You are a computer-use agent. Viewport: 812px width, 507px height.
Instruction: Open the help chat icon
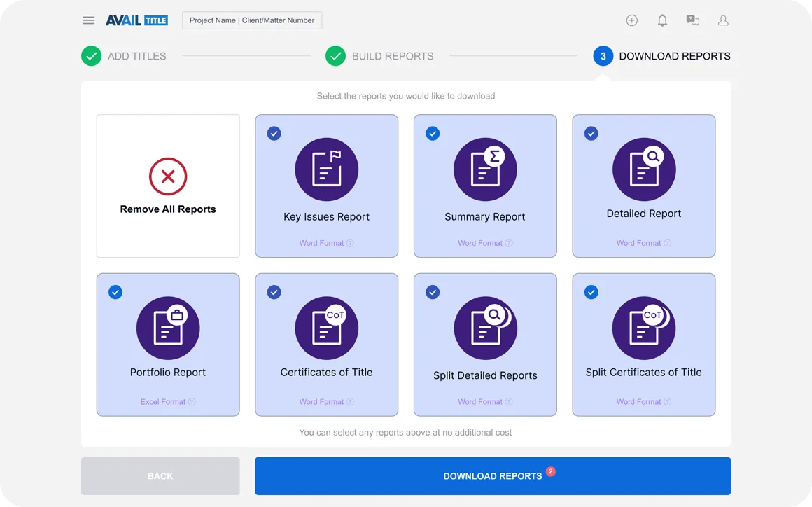(x=692, y=20)
